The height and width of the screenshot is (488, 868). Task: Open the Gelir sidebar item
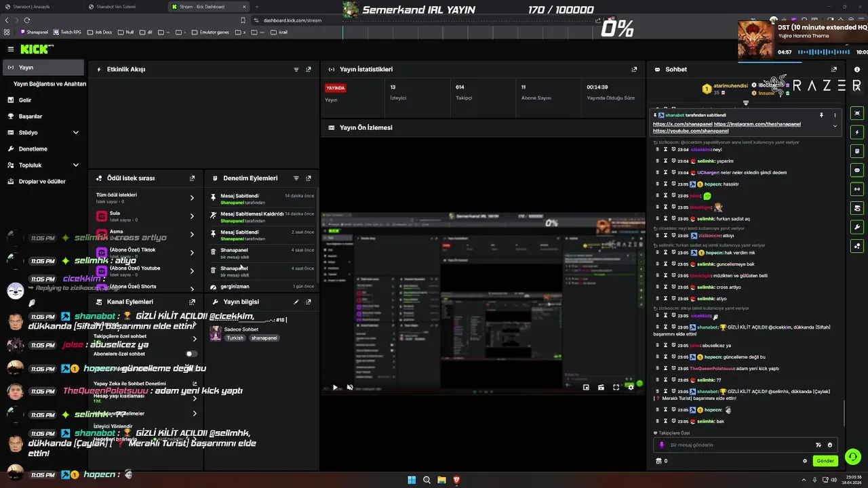pyautogui.click(x=24, y=100)
